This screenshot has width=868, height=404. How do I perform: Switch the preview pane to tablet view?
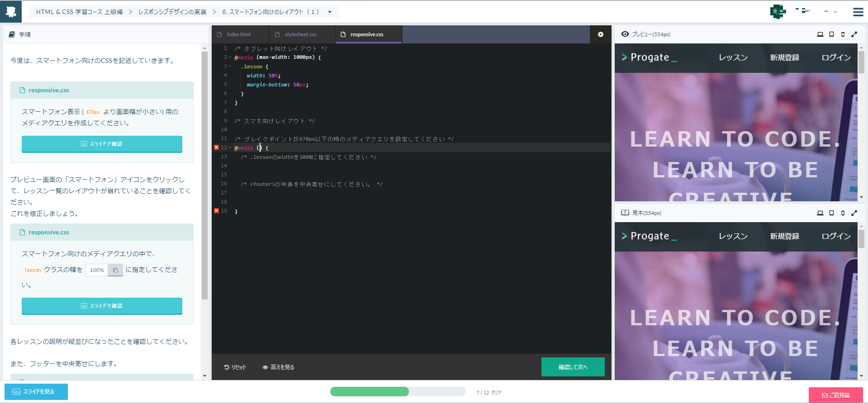pos(831,34)
